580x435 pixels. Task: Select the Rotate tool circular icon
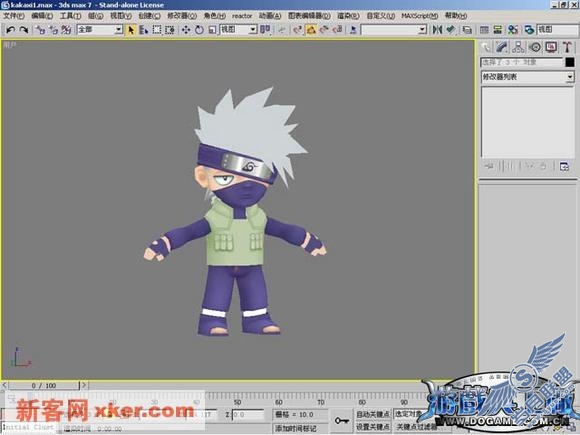click(x=199, y=30)
